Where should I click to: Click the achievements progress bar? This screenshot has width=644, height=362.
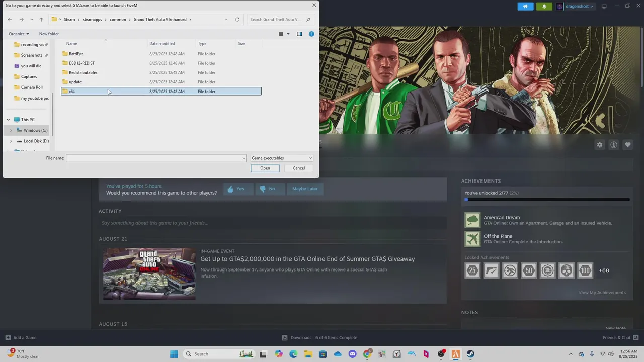coord(547,200)
